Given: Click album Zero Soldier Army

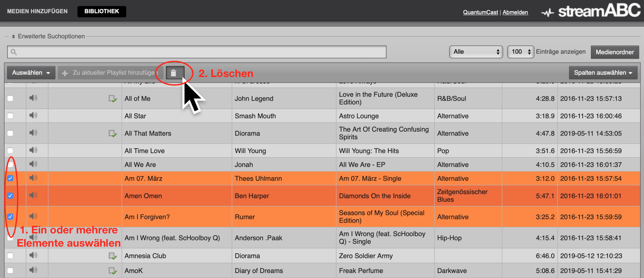Looking at the screenshot, I should point(366,256).
